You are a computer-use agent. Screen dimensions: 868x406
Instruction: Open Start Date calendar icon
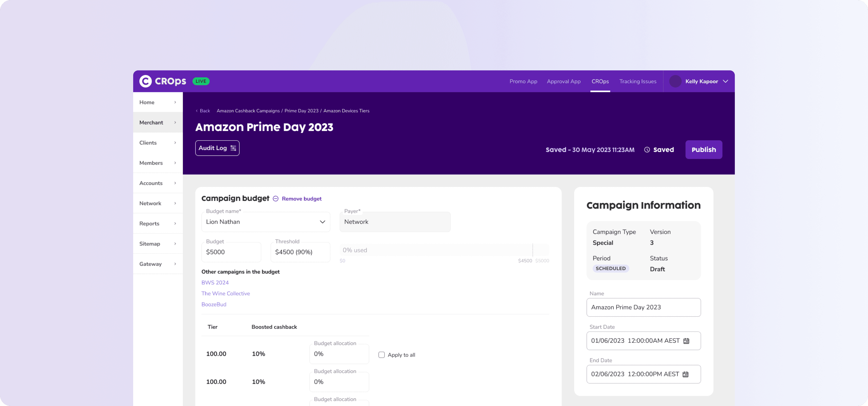coord(686,341)
